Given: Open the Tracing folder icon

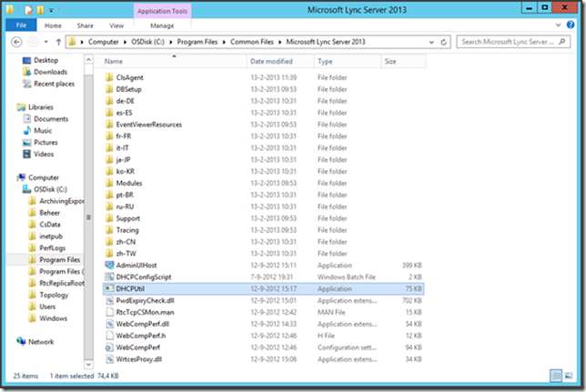Looking at the screenshot, I should point(109,230).
